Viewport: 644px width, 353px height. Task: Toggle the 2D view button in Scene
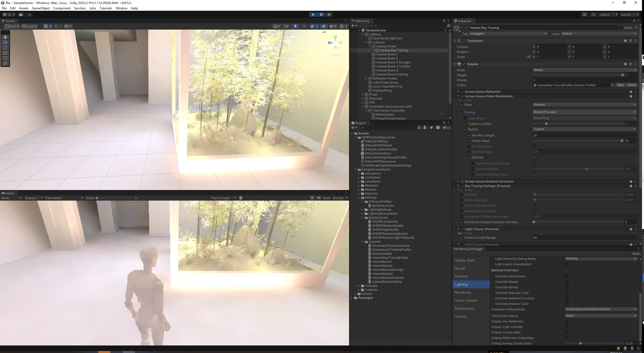286,26
